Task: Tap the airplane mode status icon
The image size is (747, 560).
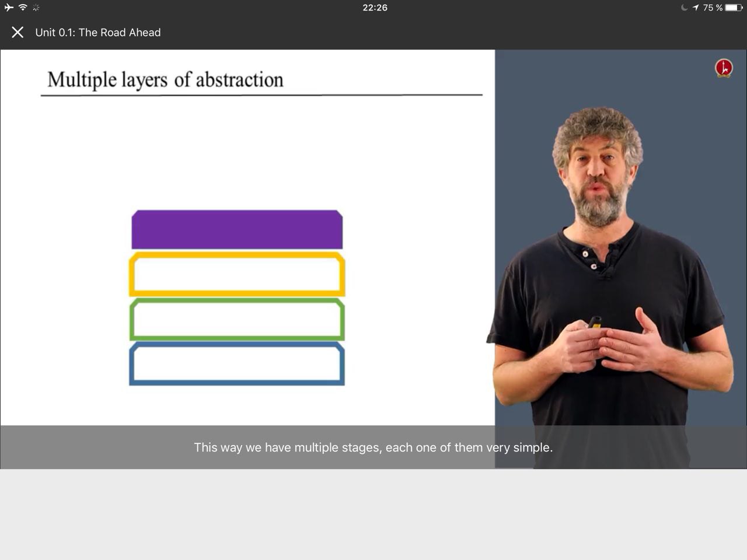Action: (x=9, y=8)
